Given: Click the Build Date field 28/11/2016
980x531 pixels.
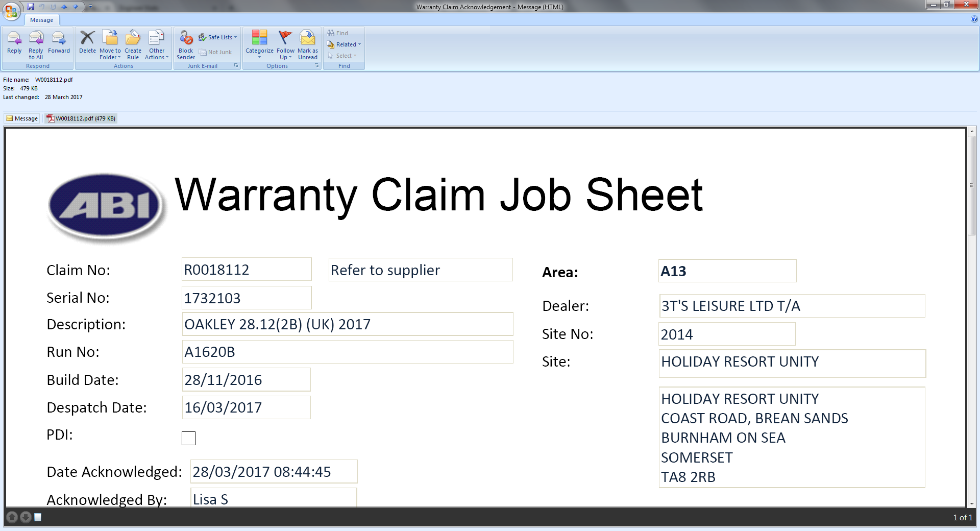Looking at the screenshot, I should (x=246, y=379).
